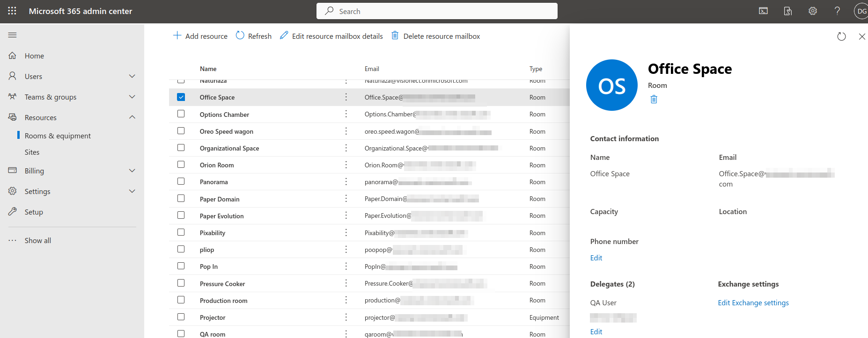Sort by Name column header

(x=208, y=69)
